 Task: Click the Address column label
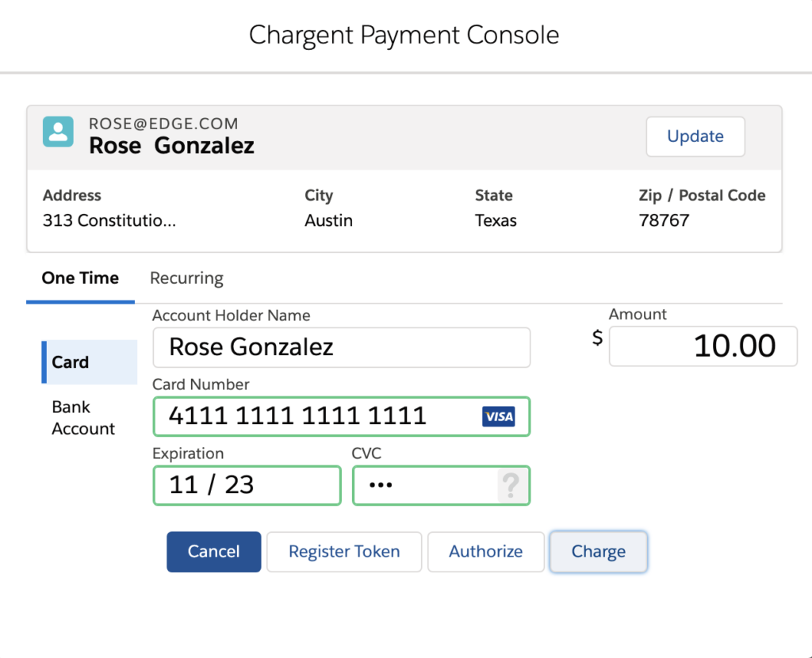72,195
